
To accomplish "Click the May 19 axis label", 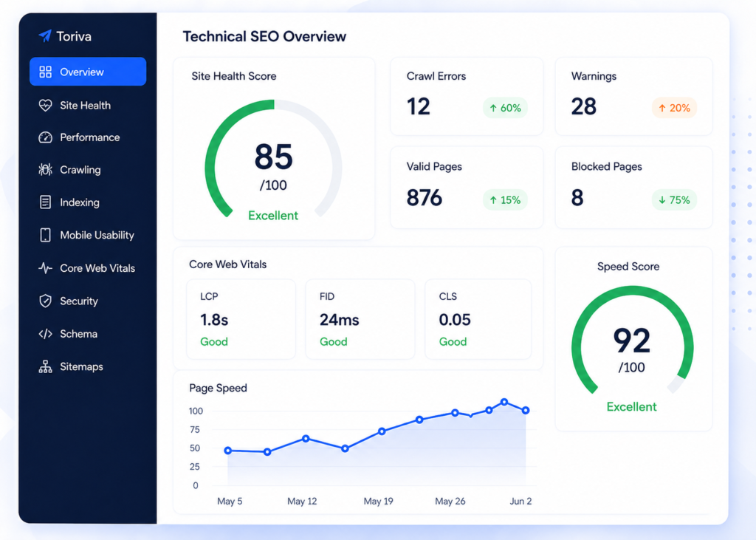I will [379, 502].
